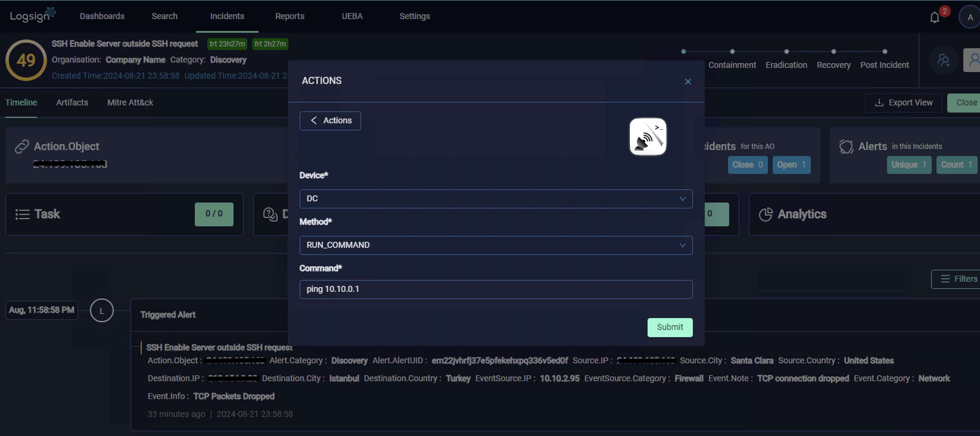Screen dimensions: 980x436
Task: Click the add collaborator icon near Post Incident
Action: (943, 60)
